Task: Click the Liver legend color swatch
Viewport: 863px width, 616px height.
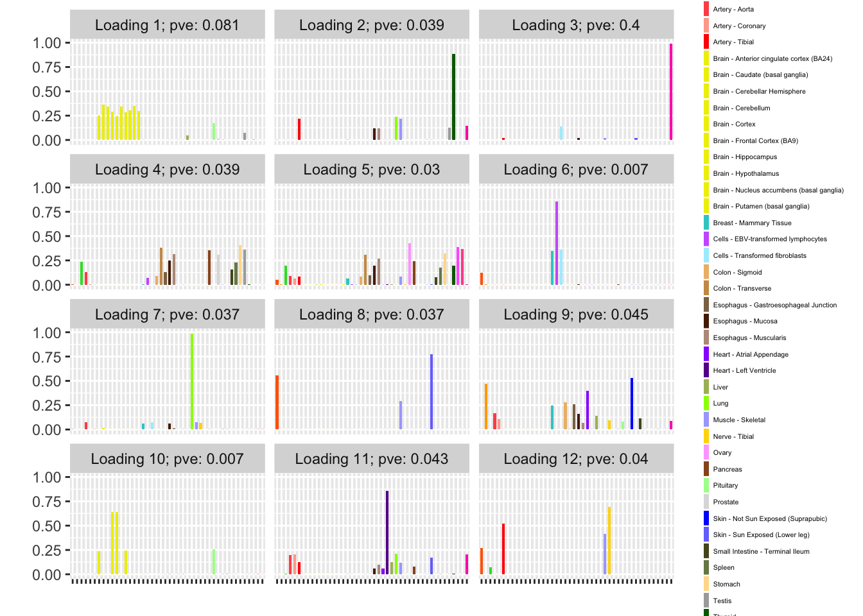Action: (x=706, y=387)
